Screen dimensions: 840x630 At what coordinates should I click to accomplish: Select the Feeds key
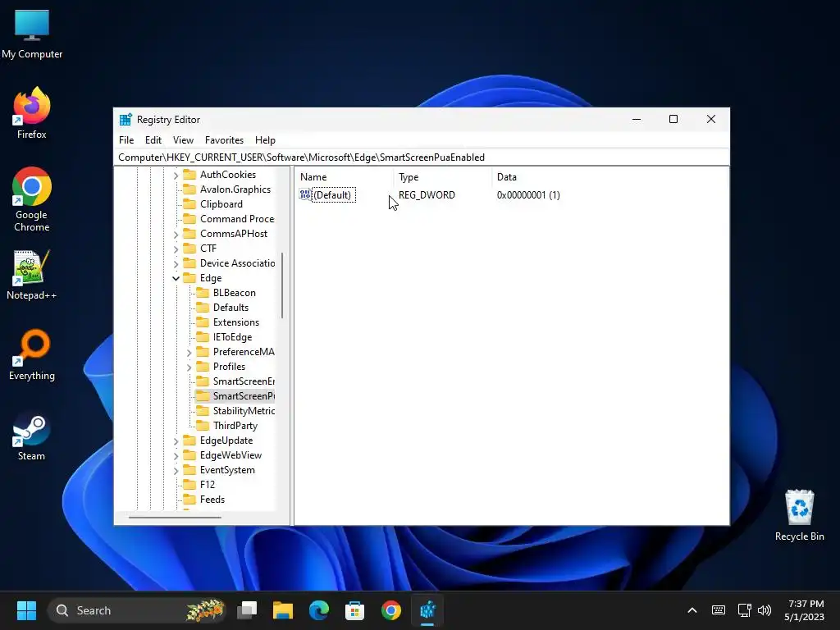pos(212,500)
